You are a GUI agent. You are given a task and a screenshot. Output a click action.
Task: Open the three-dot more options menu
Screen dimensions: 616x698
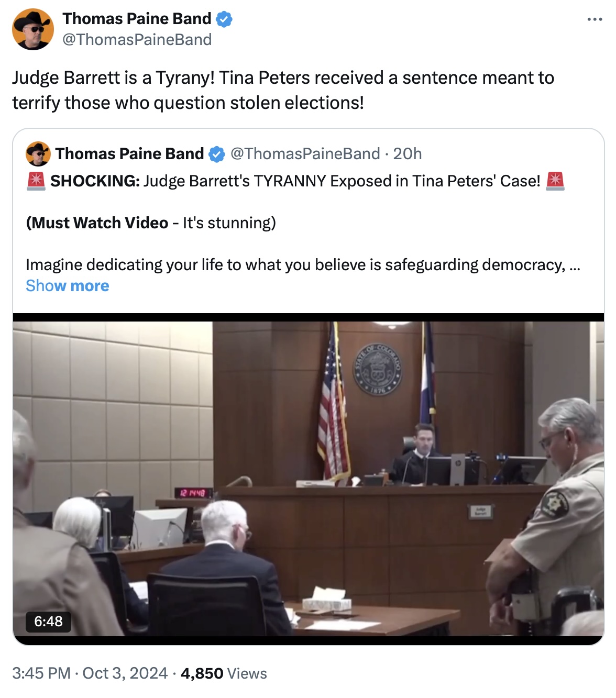click(x=595, y=19)
